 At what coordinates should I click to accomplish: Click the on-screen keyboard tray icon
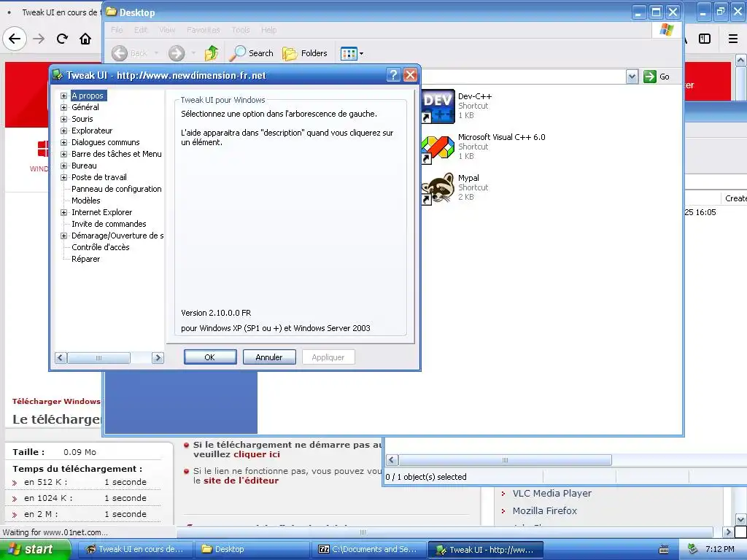(663, 550)
